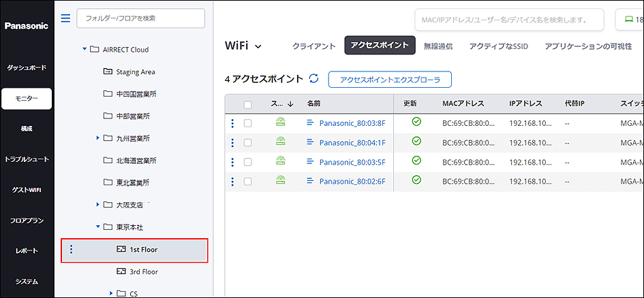Open the Panasonic_80:02:6F access point link

coord(352,181)
